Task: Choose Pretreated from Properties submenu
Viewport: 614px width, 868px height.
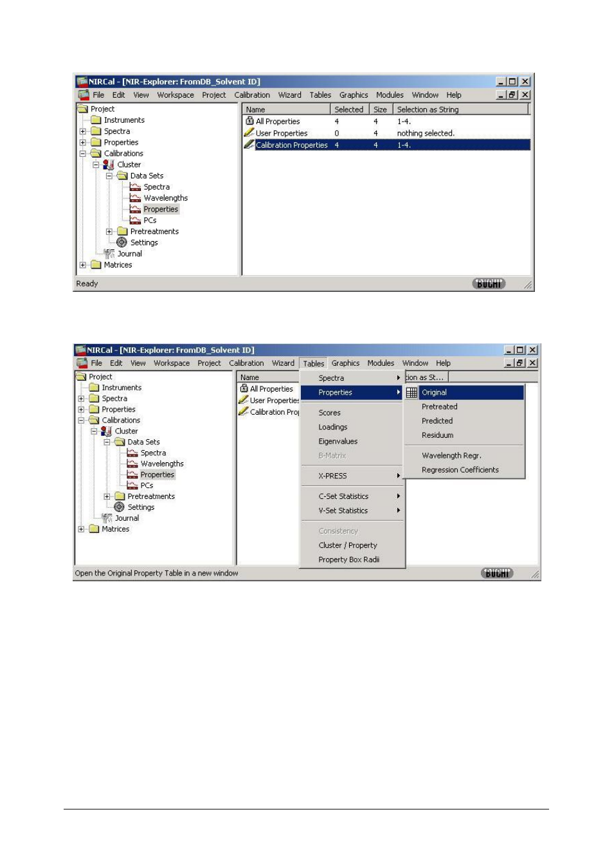Action: tap(440, 407)
